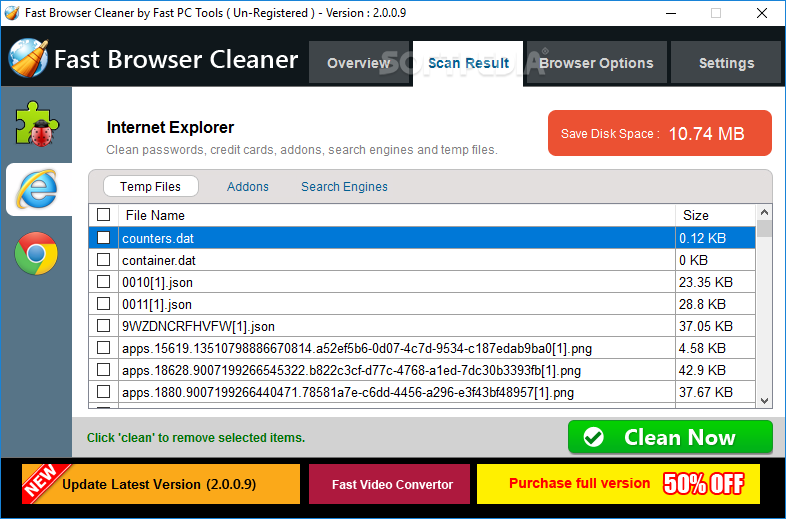Switch to the Scan Result tab
786x519 pixels.
click(468, 63)
